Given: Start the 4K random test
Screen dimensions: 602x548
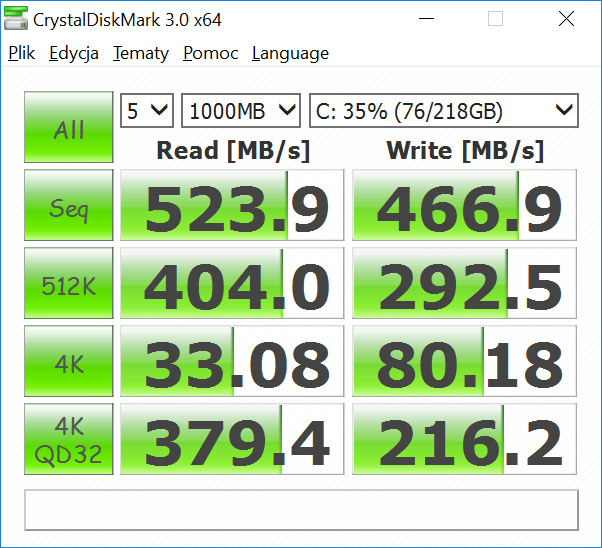Looking at the screenshot, I should tap(69, 361).
